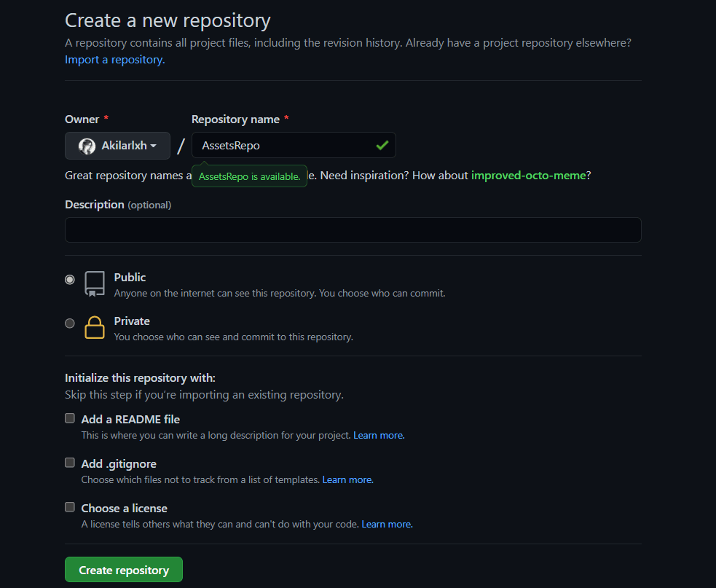Click the Akilarlxh owner avatar icon

coord(87,146)
